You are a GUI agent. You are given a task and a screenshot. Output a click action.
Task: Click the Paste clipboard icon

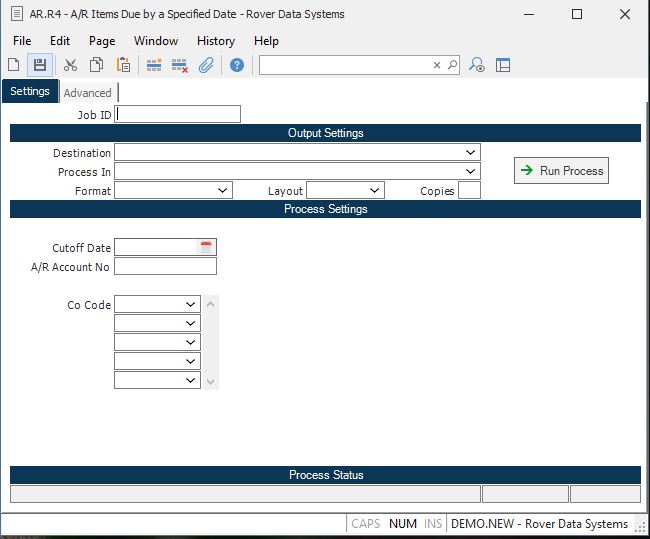123,65
